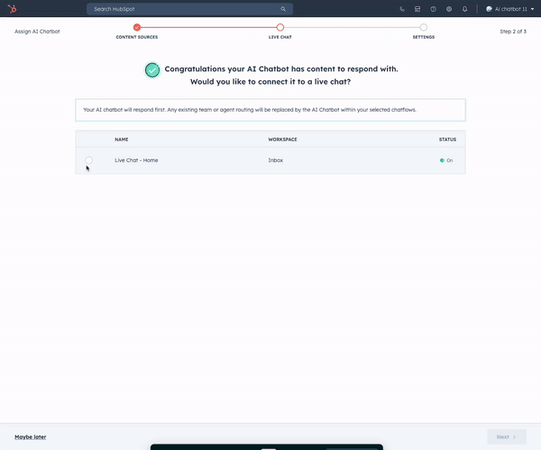The width and height of the screenshot is (541, 450).
Task: Click the HubSpot sprocket logo
Action: coord(12,9)
